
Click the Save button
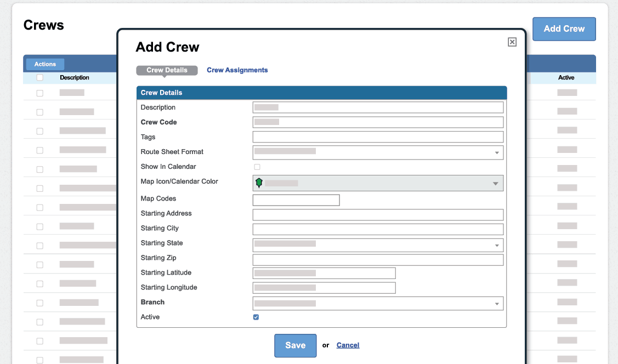(x=295, y=345)
